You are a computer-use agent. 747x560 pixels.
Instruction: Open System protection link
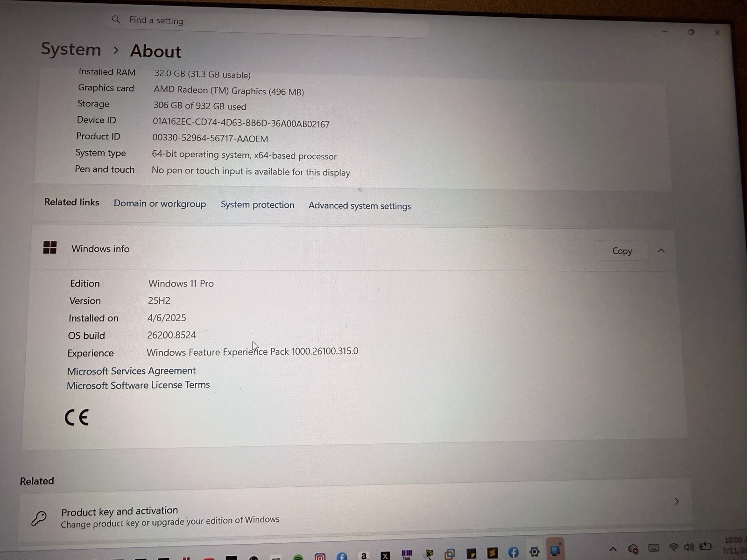(x=257, y=205)
